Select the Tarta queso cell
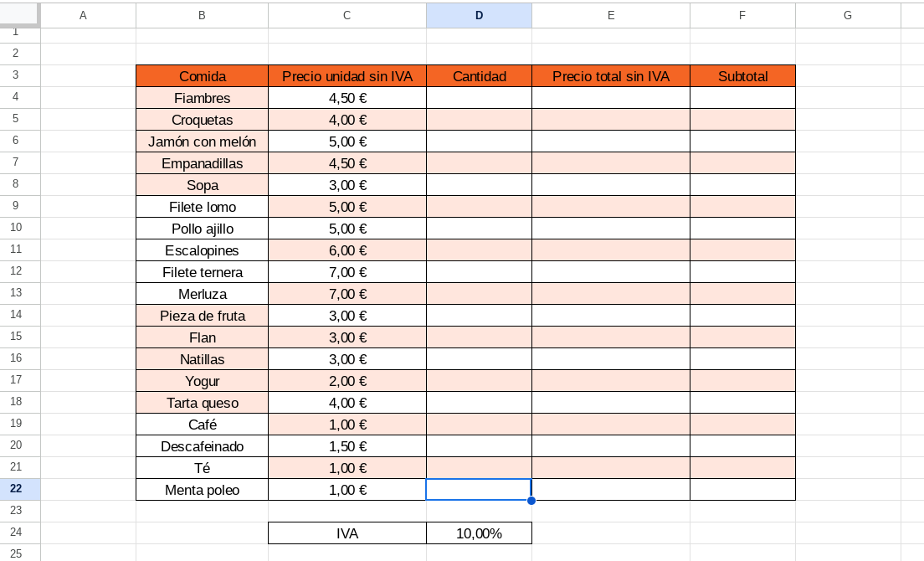 (203, 403)
